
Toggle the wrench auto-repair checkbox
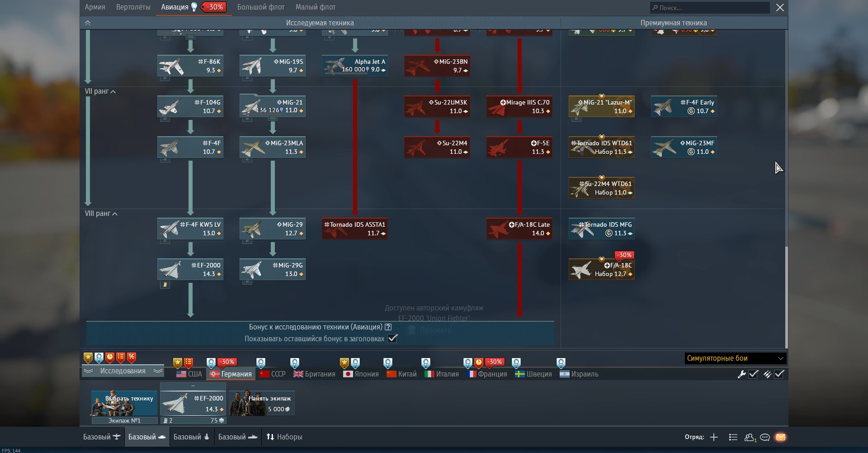[x=753, y=374]
